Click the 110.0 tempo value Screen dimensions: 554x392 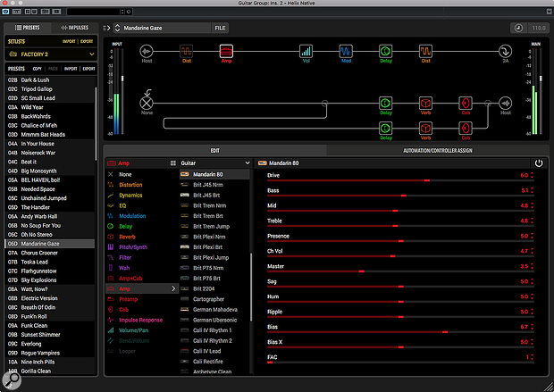(539, 28)
